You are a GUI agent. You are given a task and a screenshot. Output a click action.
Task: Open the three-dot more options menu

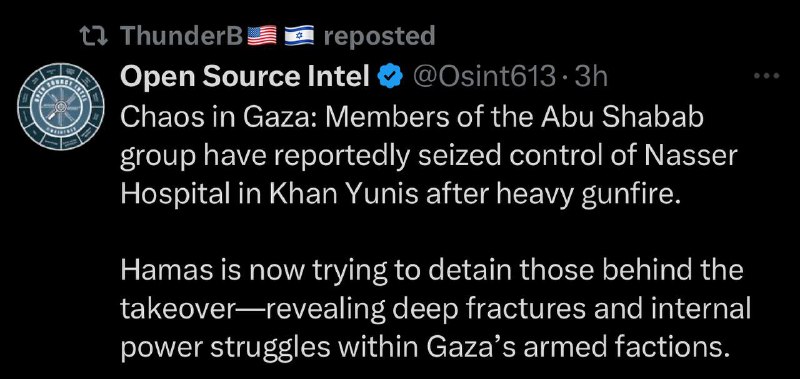767,77
